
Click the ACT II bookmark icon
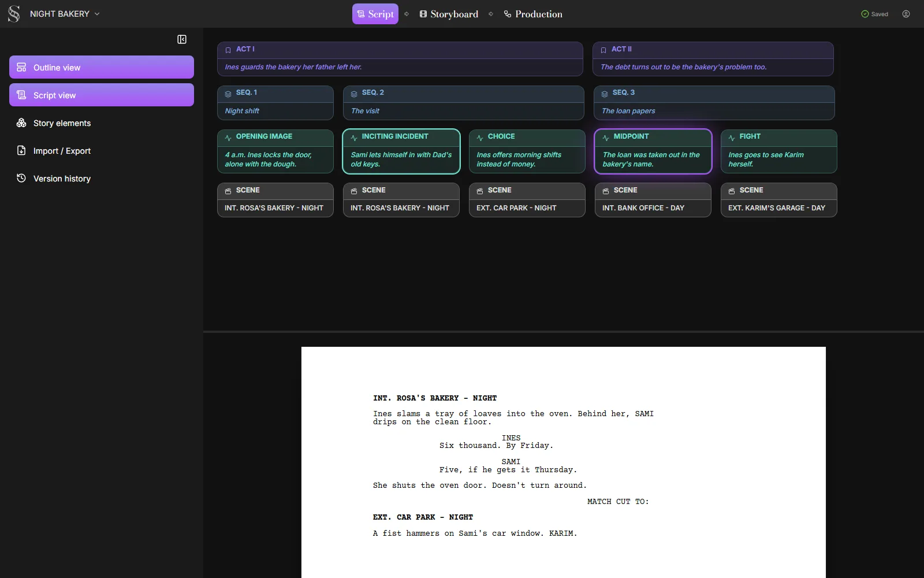603,50
